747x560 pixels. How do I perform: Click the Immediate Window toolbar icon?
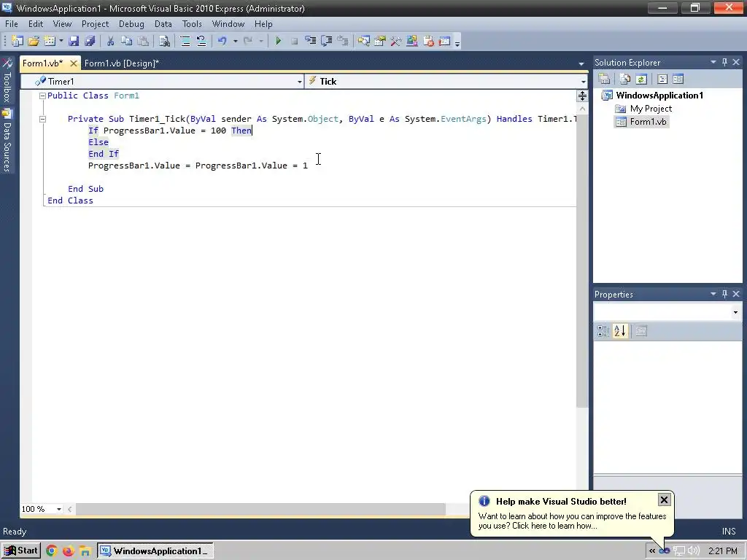pyautogui.click(x=444, y=42)
